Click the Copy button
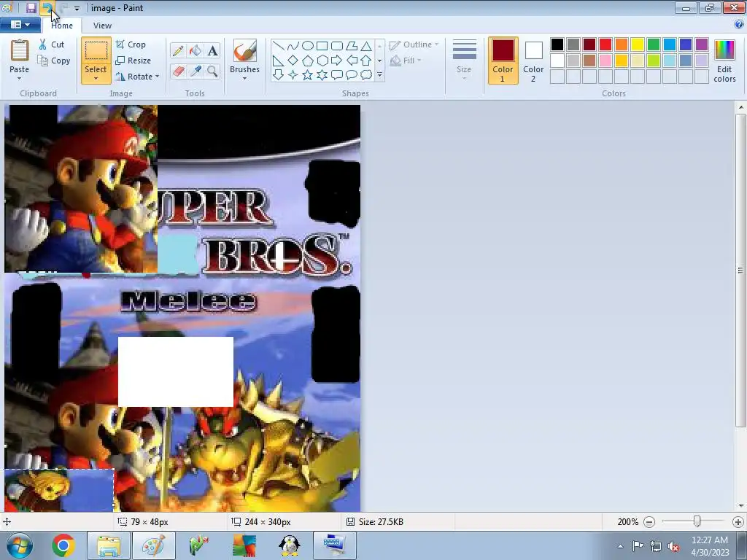This screenshot has height=560, width=747. tap(54, 61)
